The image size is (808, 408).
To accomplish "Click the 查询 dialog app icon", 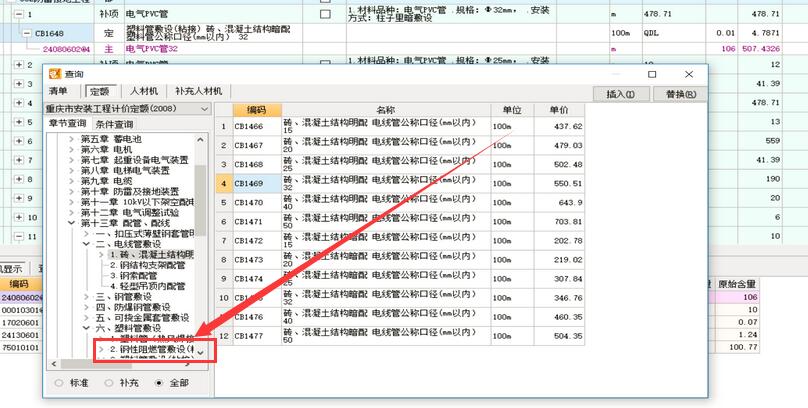I will click(x=55, y=74).
